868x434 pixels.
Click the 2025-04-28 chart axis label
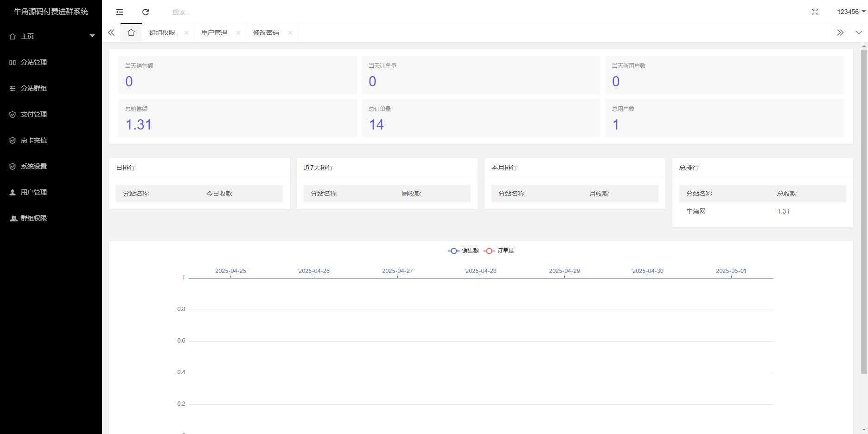pyautogui.click(x=481, y=271)
